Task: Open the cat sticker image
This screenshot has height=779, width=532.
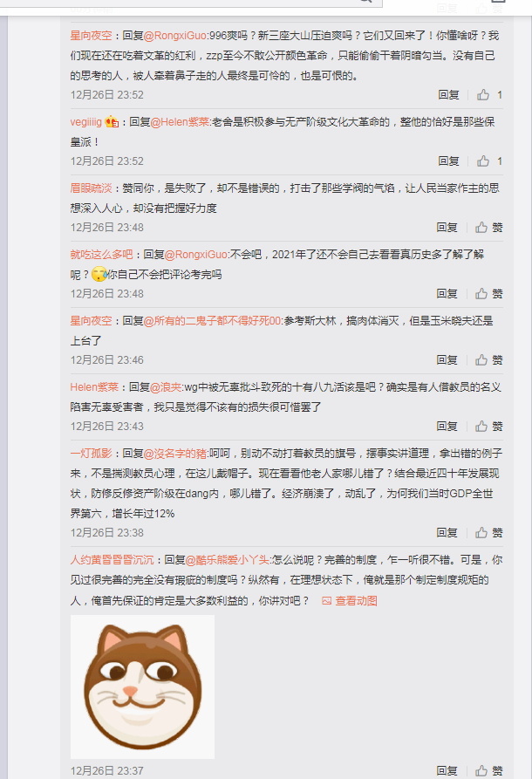Action: point(142,687)
